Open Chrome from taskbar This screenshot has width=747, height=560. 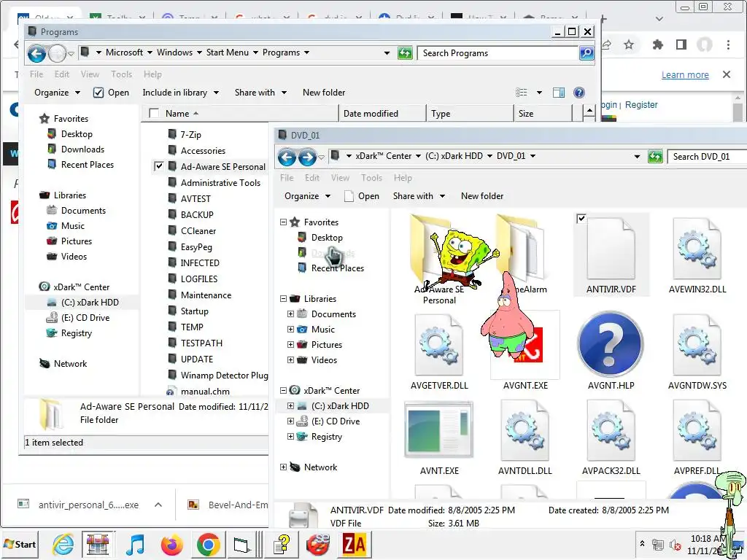tap(208, 544)
